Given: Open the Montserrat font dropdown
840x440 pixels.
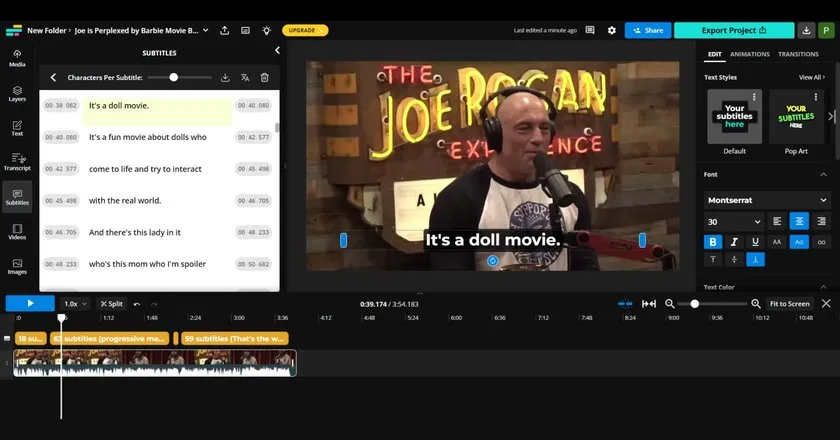Looking at the screenshot, I should [x=767, y=200].
